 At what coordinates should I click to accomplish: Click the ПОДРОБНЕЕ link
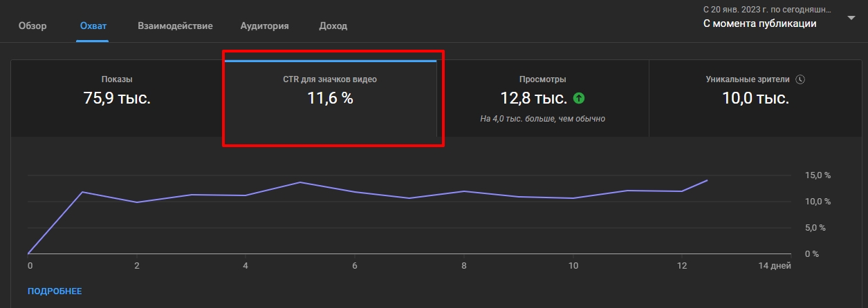pyautogui.click(x=55, y=291)
